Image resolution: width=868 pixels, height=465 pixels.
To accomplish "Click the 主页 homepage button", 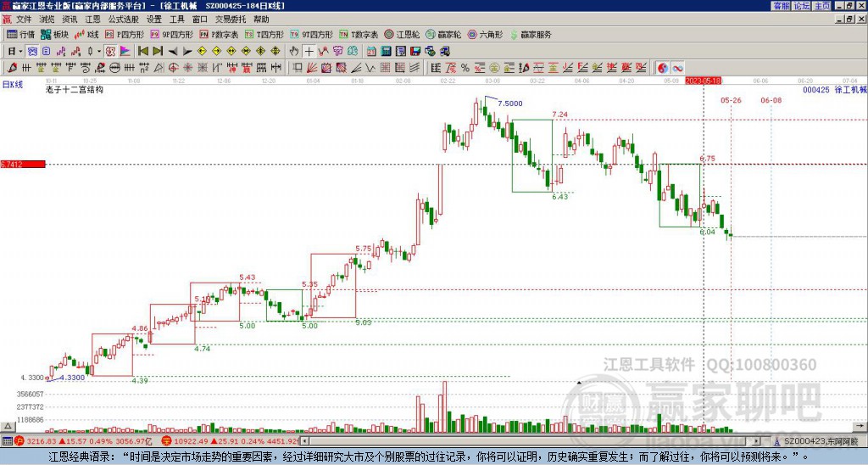I will 821,6.
